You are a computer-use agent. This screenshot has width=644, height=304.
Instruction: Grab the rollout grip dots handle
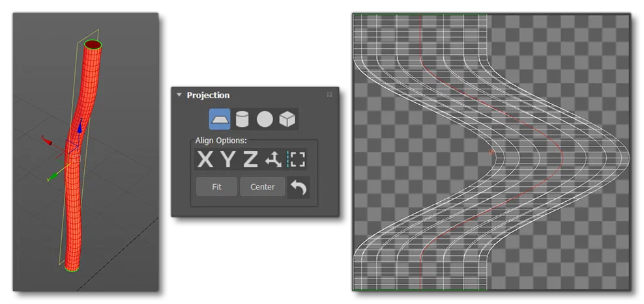(329, 95)
